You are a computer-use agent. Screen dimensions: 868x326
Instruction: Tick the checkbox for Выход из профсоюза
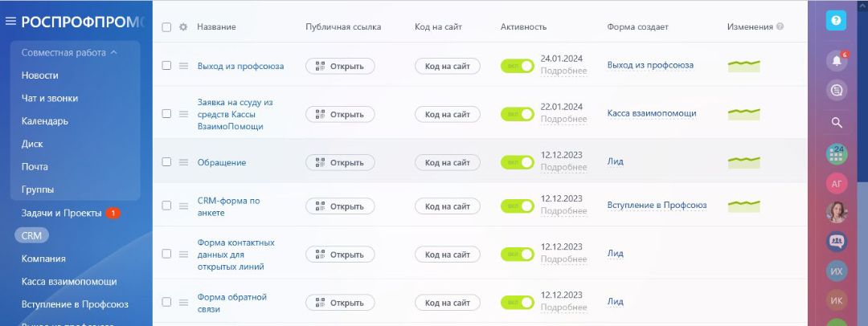(166, 66)
